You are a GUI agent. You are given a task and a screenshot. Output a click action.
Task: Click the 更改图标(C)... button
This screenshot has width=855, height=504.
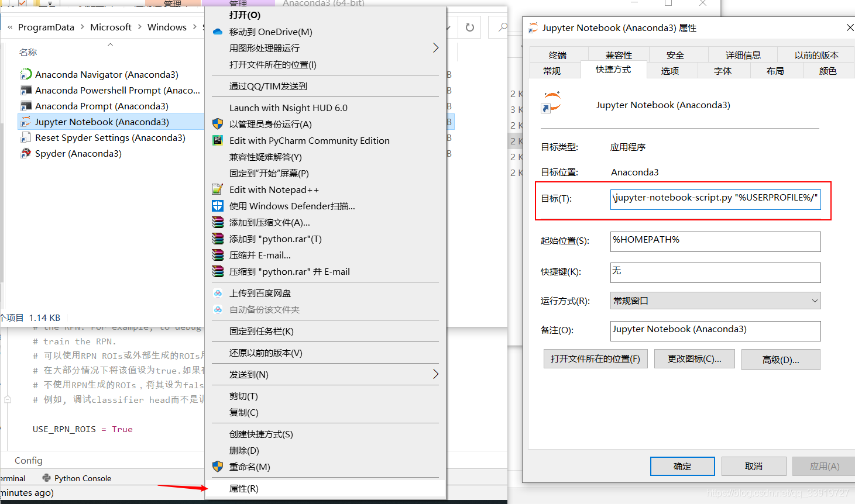click(695, 358)
